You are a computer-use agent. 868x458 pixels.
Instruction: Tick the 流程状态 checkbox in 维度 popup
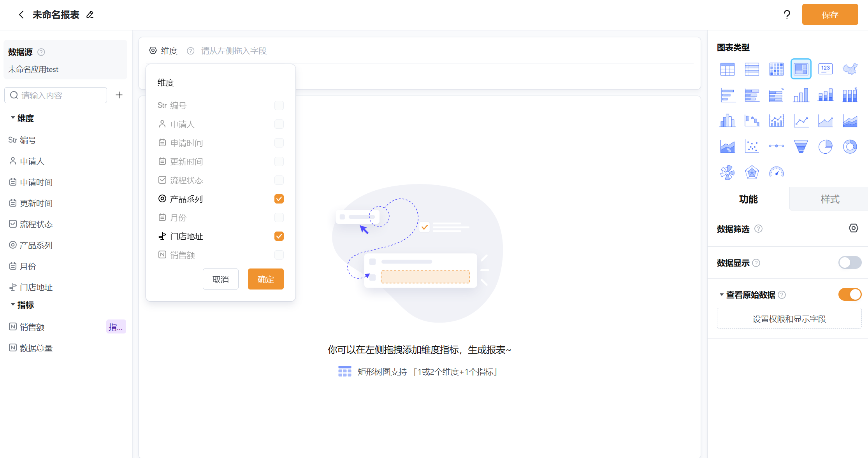(279, 180)
